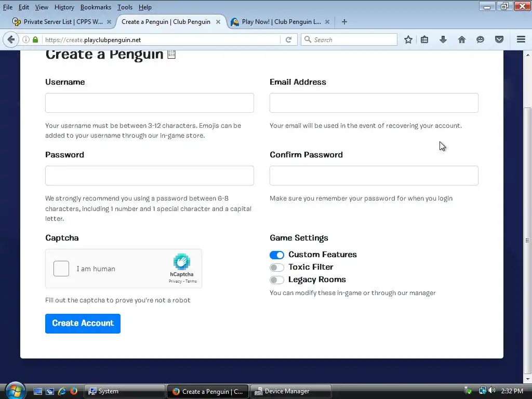Click the icon beside Create a Penguin heading
The width and height of the screenshot is (532, 399).
pyautogui.click(x=171, y=54)
